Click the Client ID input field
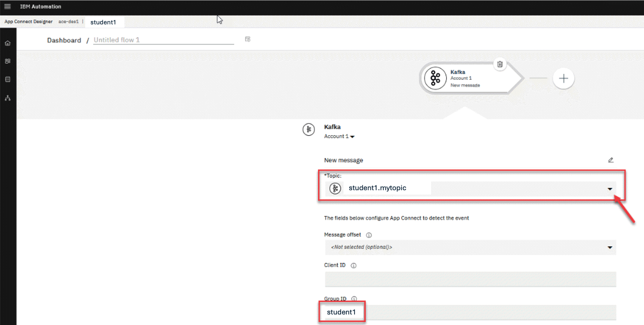 [470, 280]
